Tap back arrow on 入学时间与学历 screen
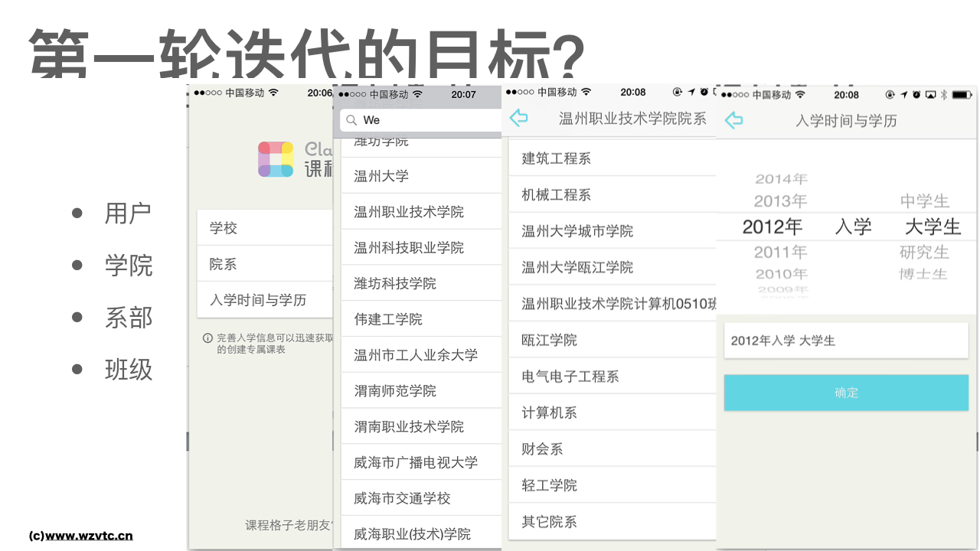This screenshot has height=551, width=980. pos(733,120)
